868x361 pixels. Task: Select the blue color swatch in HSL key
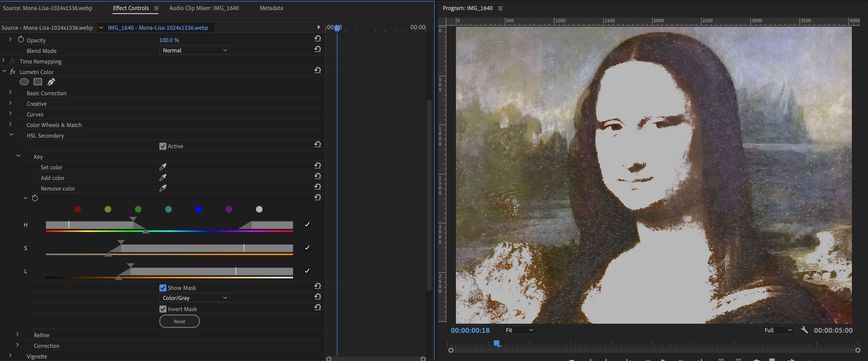click(x=198, y=209)
